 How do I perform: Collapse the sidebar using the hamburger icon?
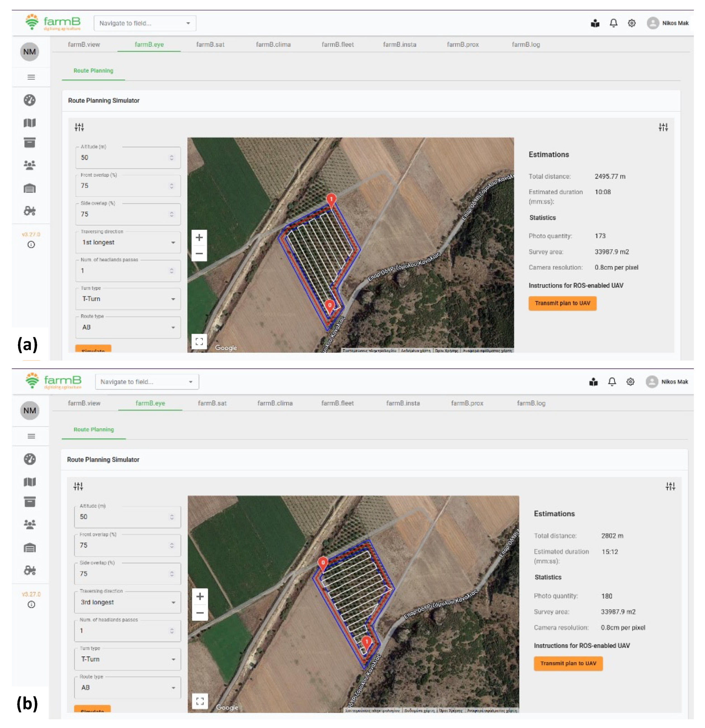(31, 77)
